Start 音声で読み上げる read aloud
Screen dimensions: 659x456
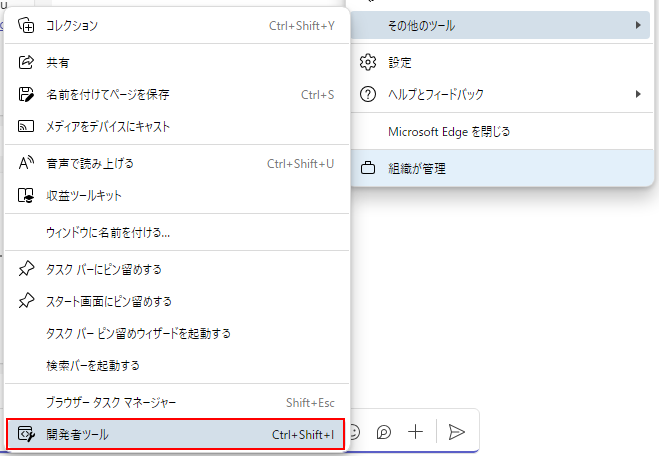click(177, 163)
